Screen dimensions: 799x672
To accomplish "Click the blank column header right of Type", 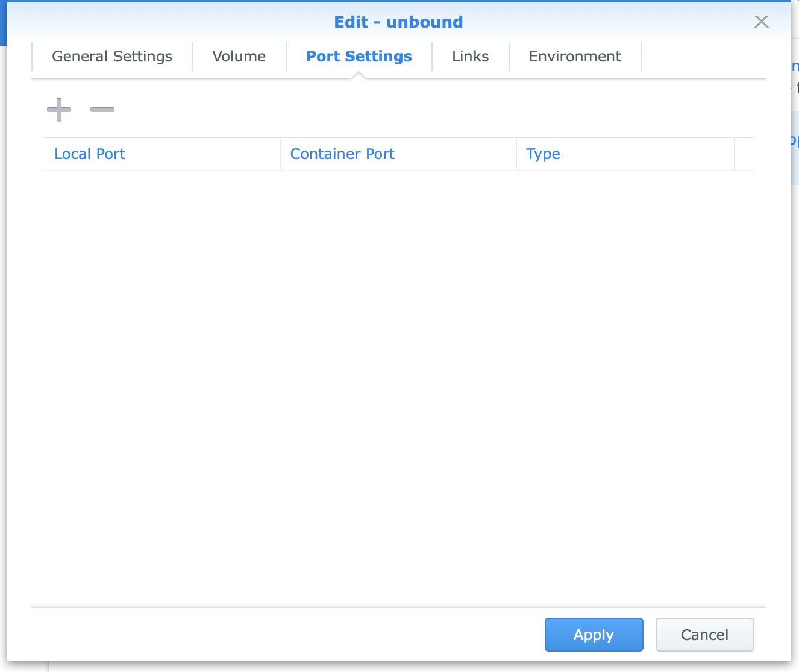I will click(x=744, y=154).
